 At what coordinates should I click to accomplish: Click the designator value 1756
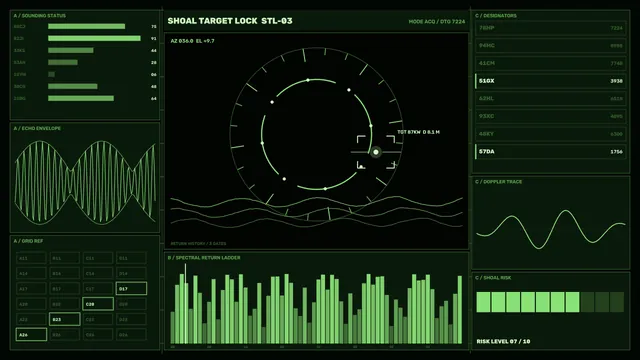pyautogui.click(x=616, y=151)
